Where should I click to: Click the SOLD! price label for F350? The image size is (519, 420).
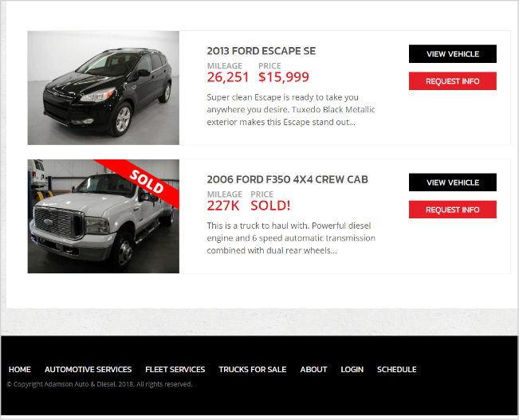pos(270,206)
